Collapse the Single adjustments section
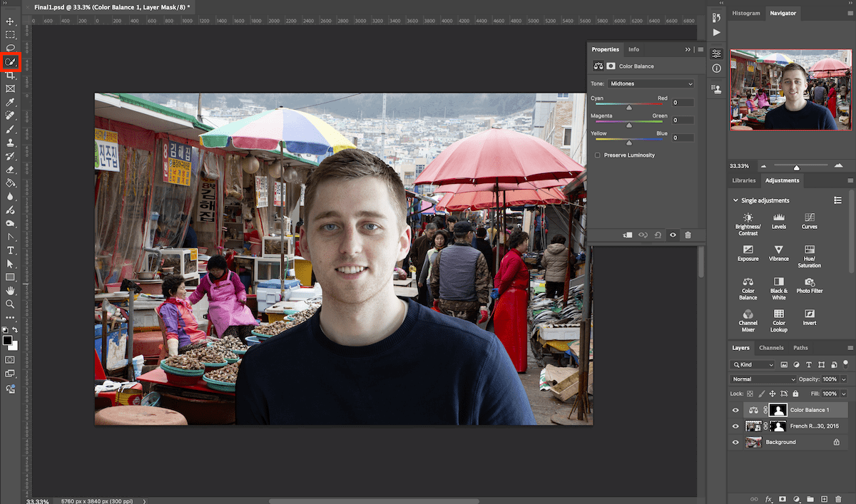 [735, 200]
